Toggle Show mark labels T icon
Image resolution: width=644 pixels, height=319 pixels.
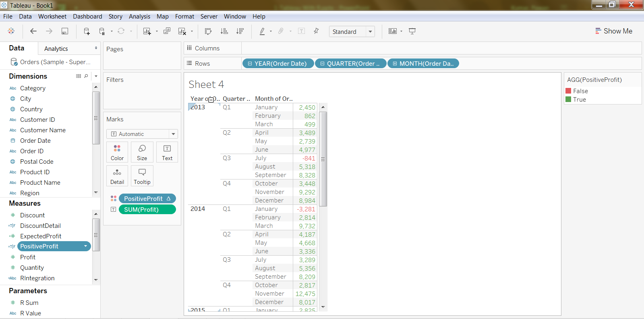pos(301,31)
